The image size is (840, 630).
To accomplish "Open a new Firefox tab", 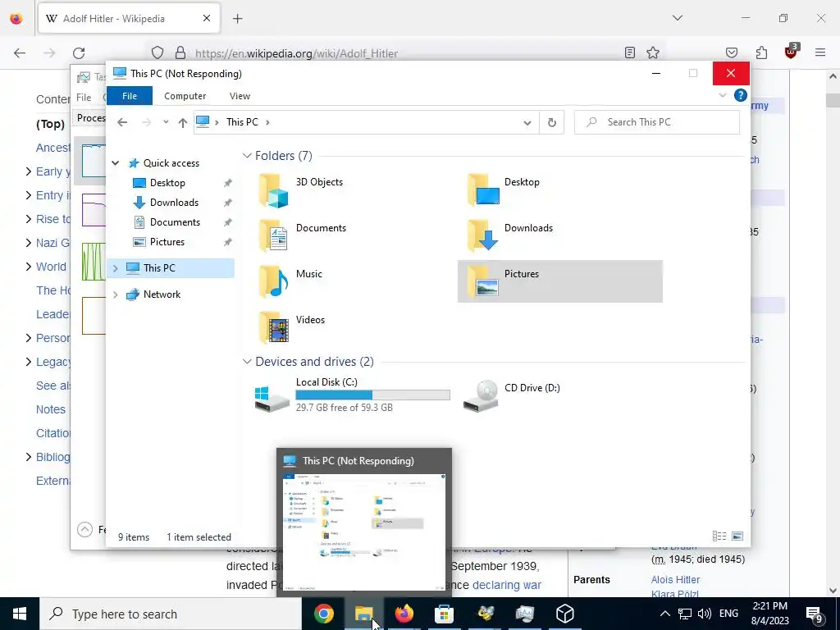I will [238, 19].
